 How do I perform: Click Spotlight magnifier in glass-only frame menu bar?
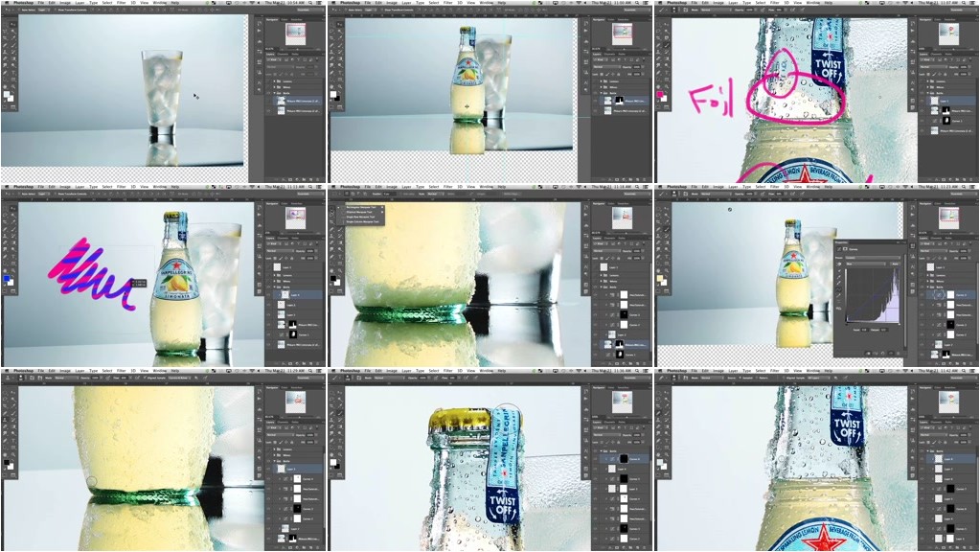tap(310, 3)
